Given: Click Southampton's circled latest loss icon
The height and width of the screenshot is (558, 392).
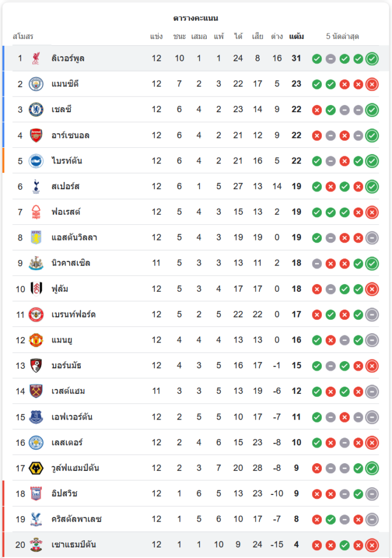Looking at the screenshot, I should [372, 545].
